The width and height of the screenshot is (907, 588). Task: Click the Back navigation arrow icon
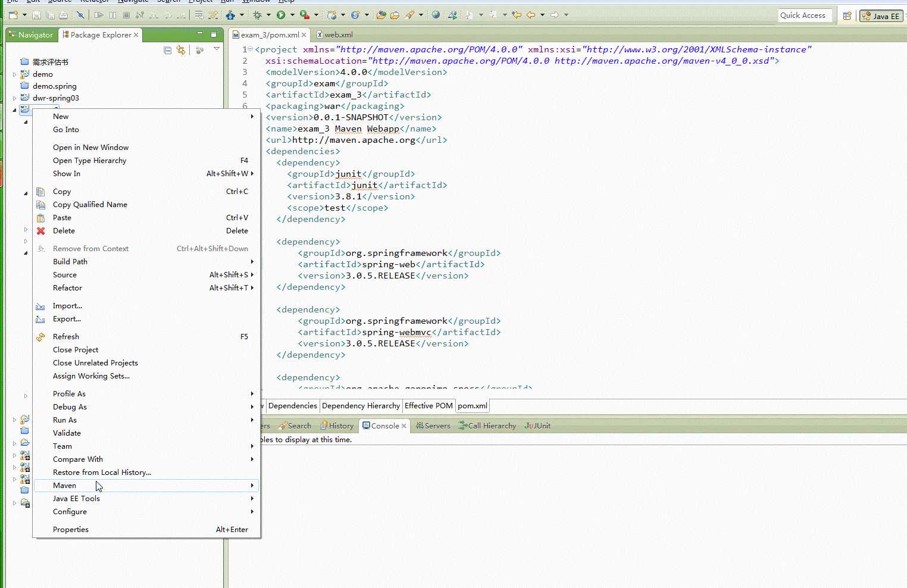[531, 15]
